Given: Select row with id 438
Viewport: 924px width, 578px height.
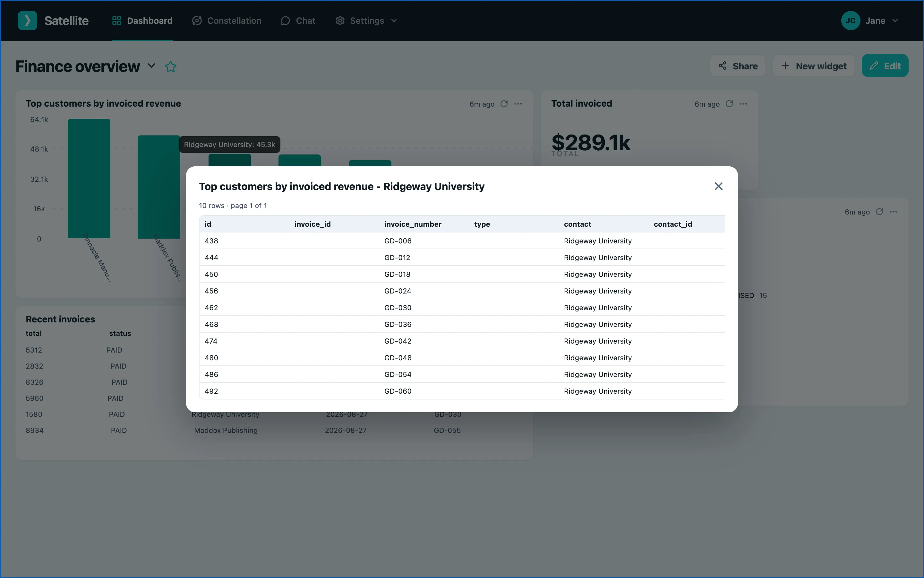Looking at the screenshot, I should pos(462,241).
